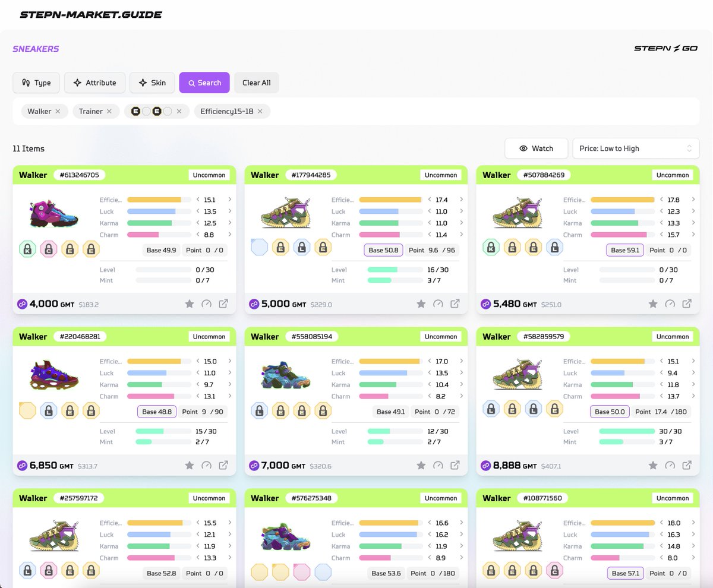Click the STEPN GO logo

tap(665, 49)
